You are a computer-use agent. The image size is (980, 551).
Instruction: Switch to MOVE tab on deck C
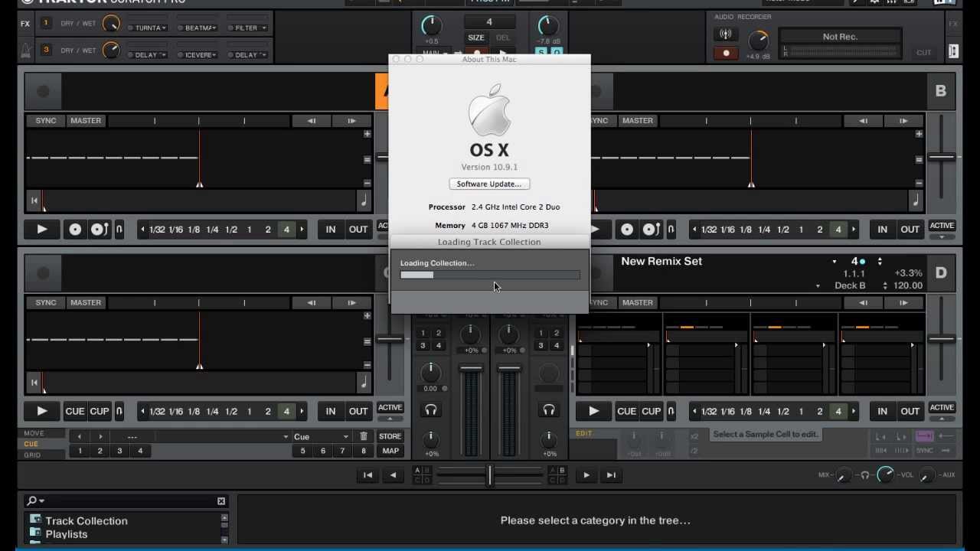pos(34,433)
